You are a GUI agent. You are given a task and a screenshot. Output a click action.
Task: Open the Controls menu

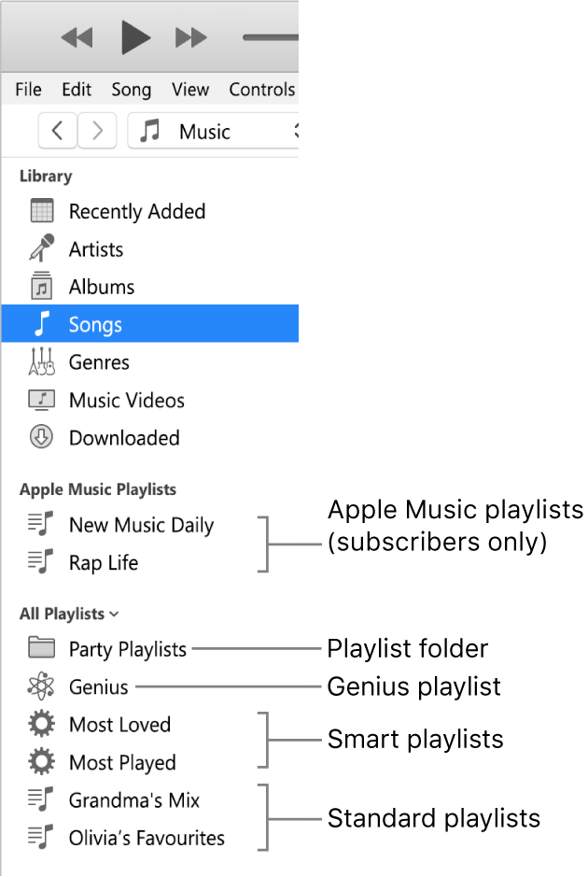[x=262, y=90]
